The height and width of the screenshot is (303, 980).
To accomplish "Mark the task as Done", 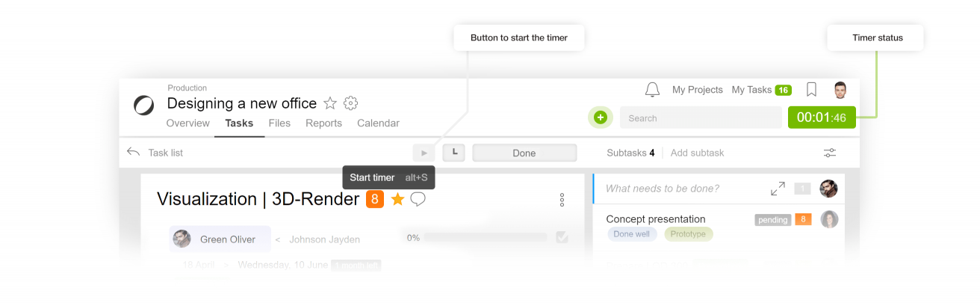I will coord(524,153).
